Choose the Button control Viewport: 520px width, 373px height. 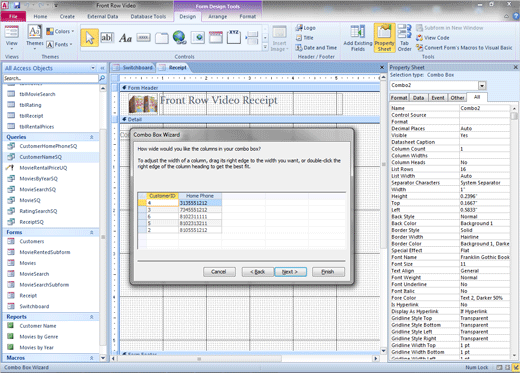tap(143, 38)
